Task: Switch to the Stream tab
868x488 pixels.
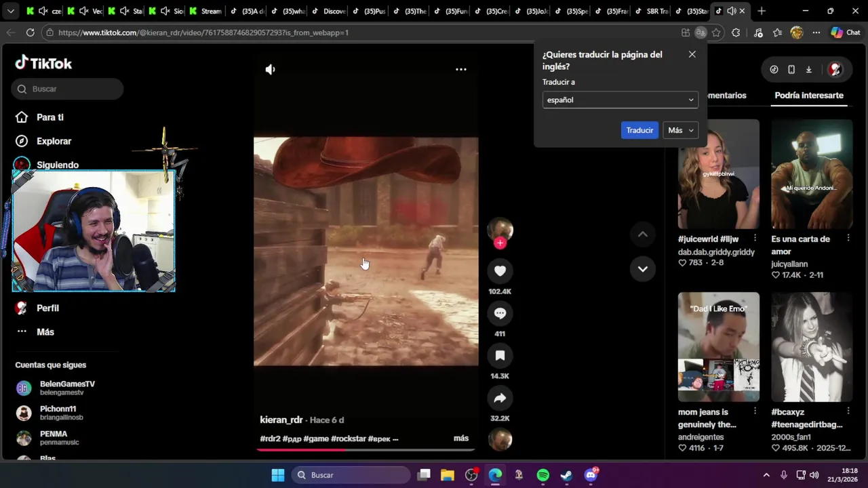Action: pos(205,11)
